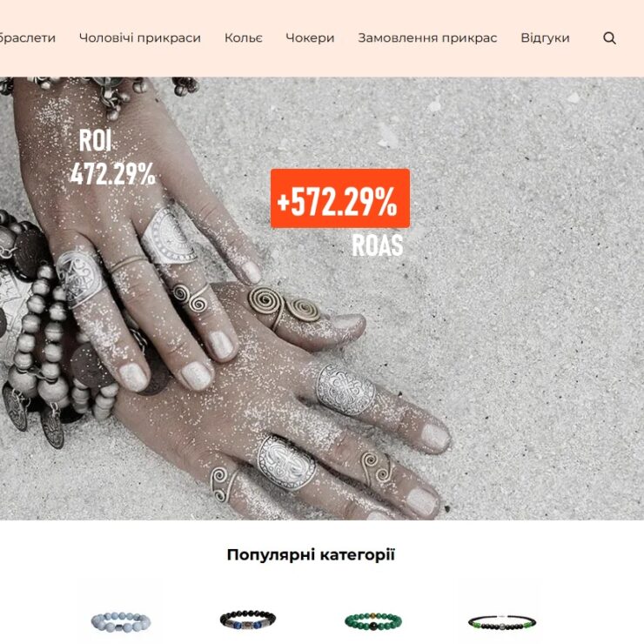Go to Чоловічі прикраси category

click(139, 37)
